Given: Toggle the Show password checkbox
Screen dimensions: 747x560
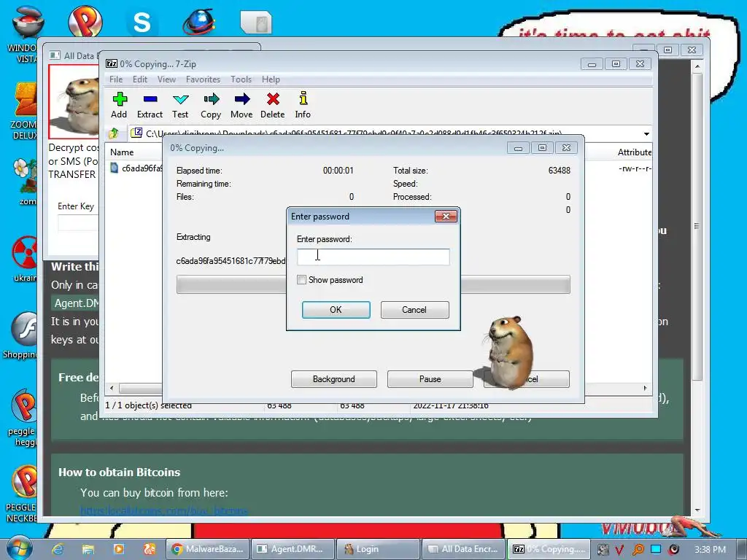Looking at the screenshot, I should (x=301, y=280).
